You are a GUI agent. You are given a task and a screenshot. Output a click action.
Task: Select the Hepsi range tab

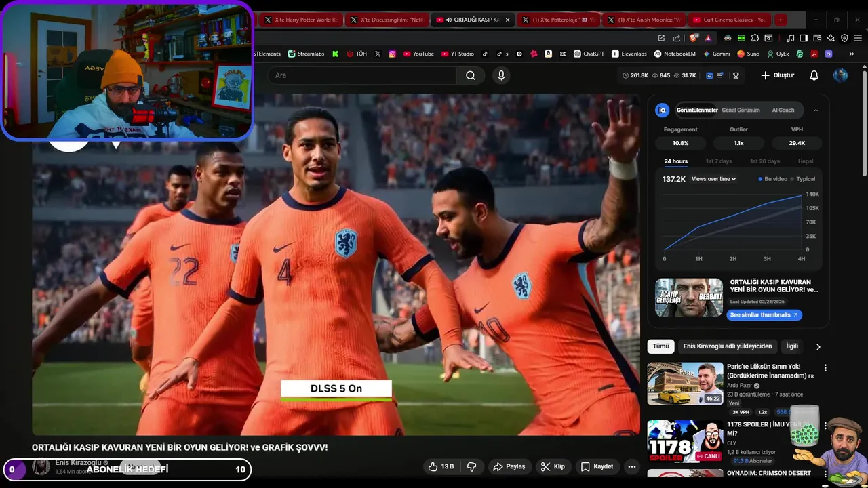coord(806,161)
